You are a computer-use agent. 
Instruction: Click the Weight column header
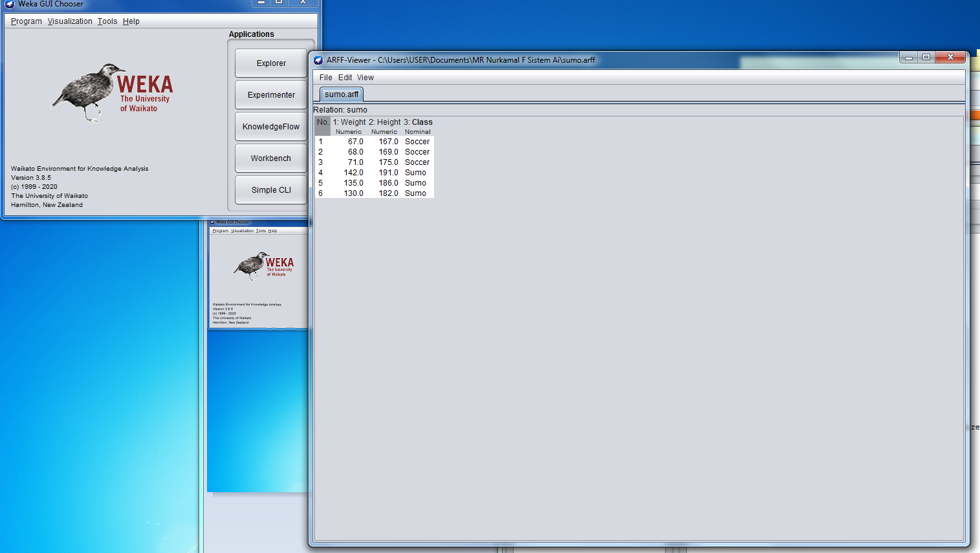pyautogui.click(x=349, y=126)
